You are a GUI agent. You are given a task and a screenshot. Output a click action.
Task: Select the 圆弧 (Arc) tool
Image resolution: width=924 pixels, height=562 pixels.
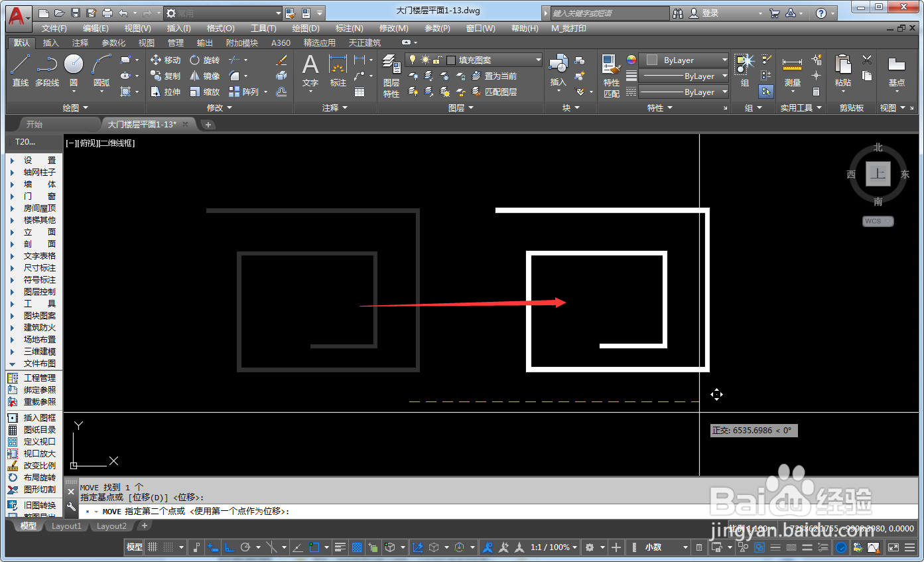tap(101, 70)
